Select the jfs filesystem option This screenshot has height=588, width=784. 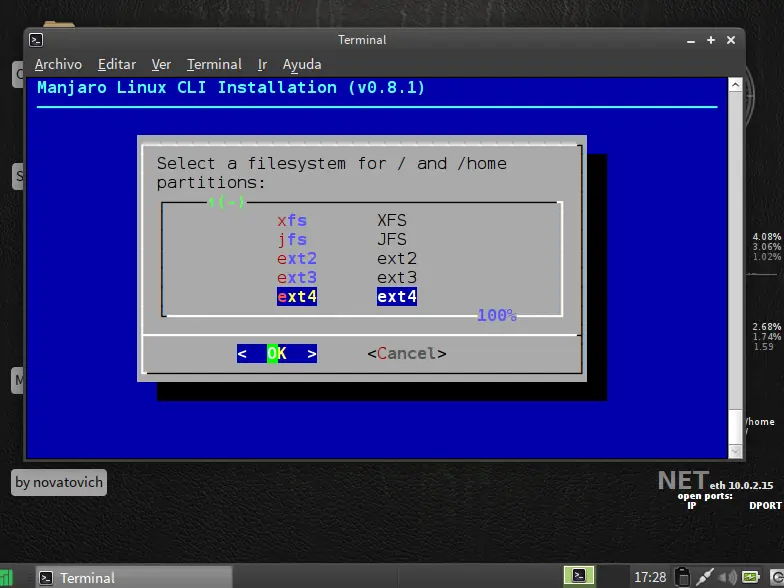[x=342, y=240]
